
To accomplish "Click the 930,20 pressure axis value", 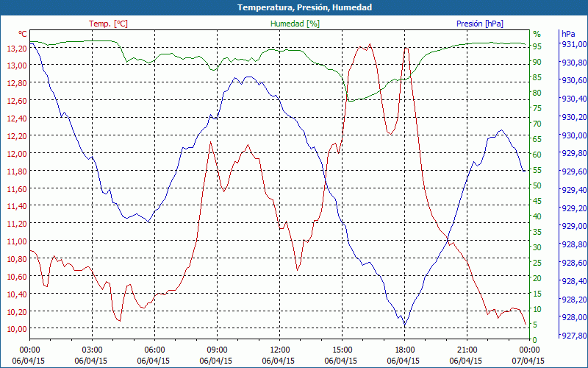I will (x=573, y=117).
